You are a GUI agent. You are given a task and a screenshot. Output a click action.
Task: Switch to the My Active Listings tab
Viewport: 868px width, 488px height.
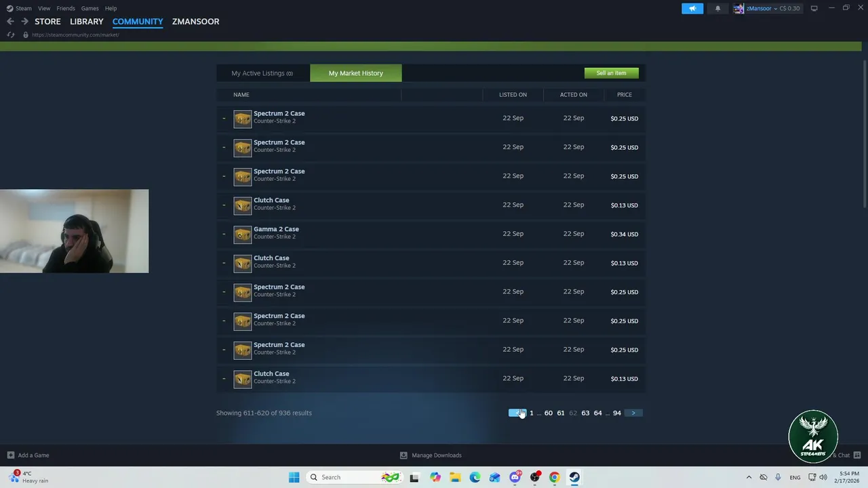pos(262,73)
